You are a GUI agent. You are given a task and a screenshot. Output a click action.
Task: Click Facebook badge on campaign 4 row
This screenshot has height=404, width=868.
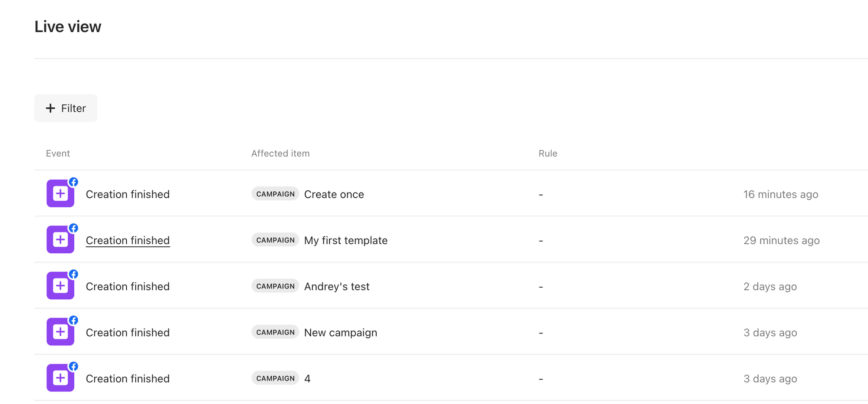pos(74,366)
